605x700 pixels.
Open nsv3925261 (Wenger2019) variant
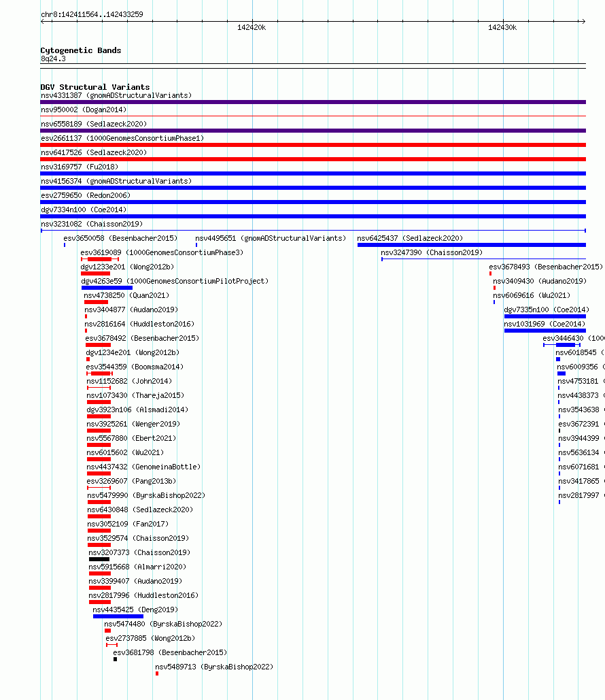pyautogui.click(x=133, y=424)
